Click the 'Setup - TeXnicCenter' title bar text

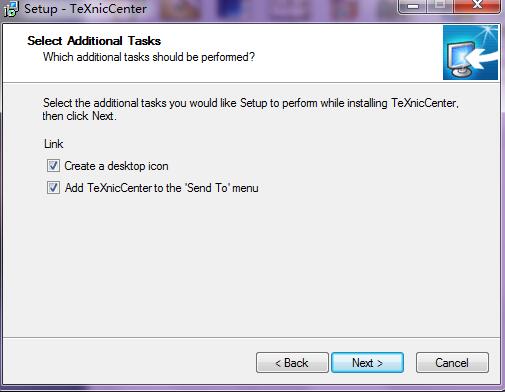85,9
